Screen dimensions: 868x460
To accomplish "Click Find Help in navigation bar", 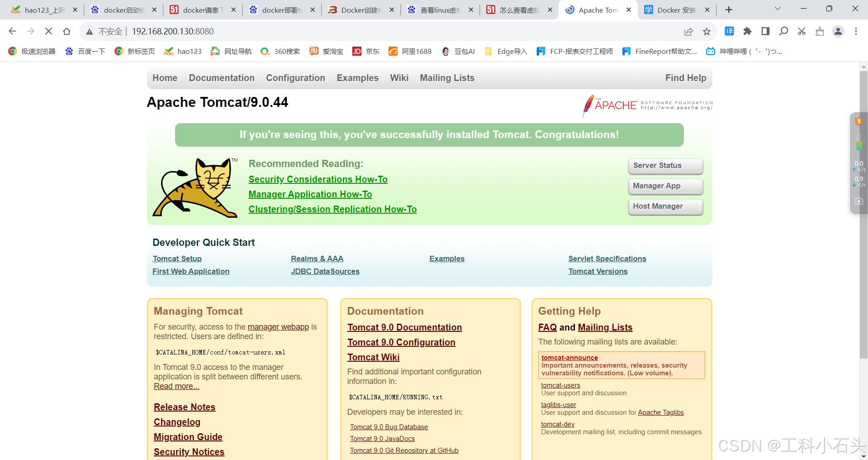I will point(686,78).
